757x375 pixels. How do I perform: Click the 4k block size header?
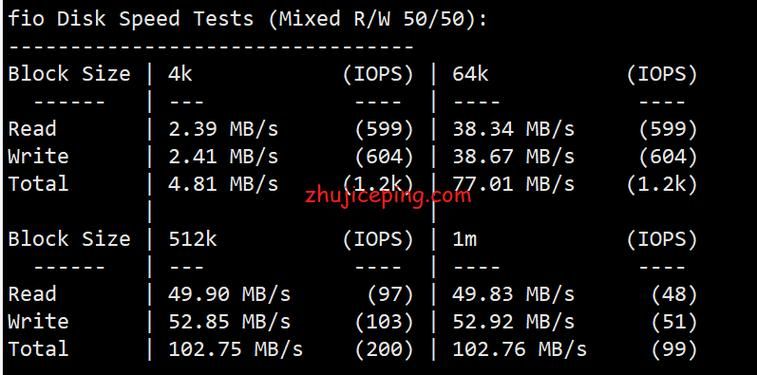180,74
